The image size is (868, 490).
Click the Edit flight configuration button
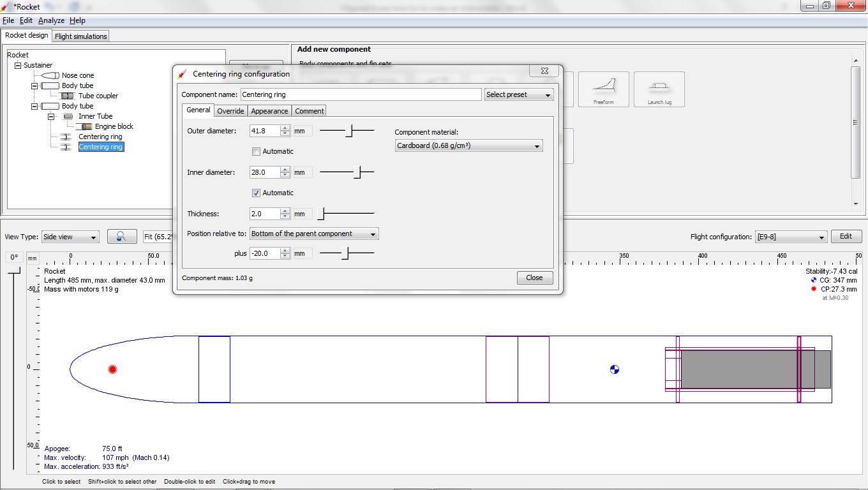[x=846, y=237]
